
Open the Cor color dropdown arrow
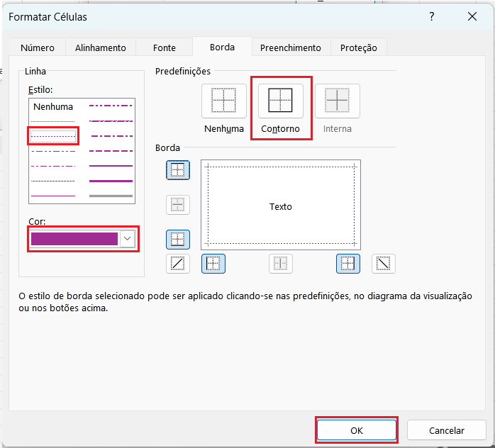click(x=128, y=239)
